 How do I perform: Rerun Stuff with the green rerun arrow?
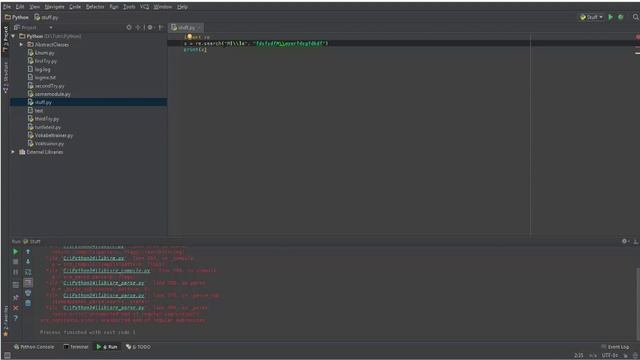(x=15, y=252)
